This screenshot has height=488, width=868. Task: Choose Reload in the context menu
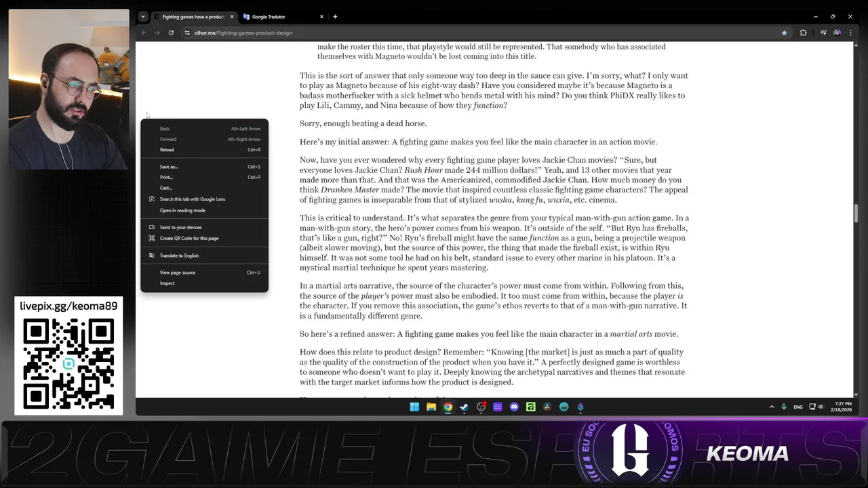(204, 150)
